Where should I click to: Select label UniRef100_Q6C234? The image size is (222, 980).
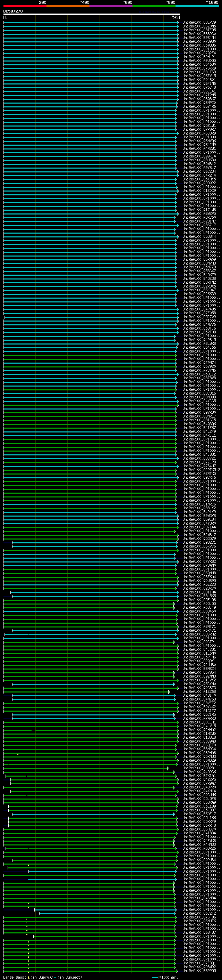click(x=199, y=172)
